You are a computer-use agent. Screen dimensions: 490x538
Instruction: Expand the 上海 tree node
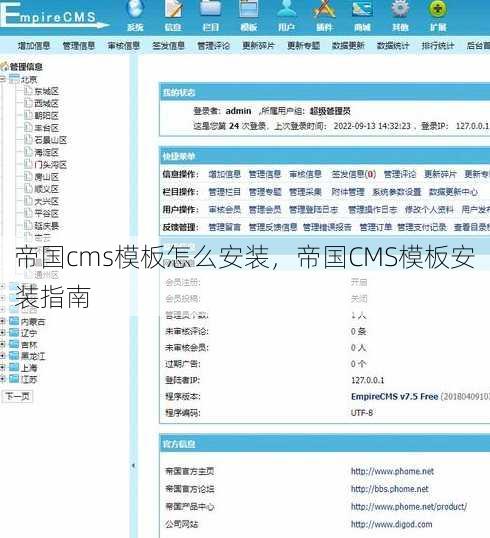pos(3,368)
